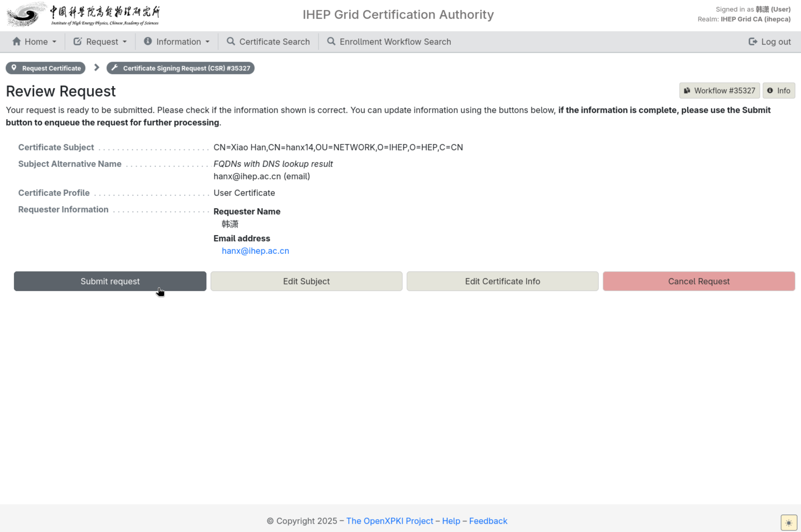801x532 pixels.
Task: Click the Review Request heading
Action: 61,91
